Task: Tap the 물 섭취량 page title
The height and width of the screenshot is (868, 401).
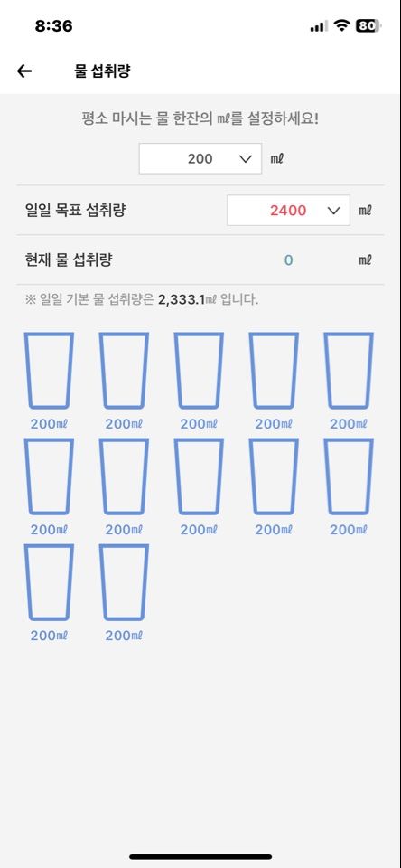Action: point(102,71)
